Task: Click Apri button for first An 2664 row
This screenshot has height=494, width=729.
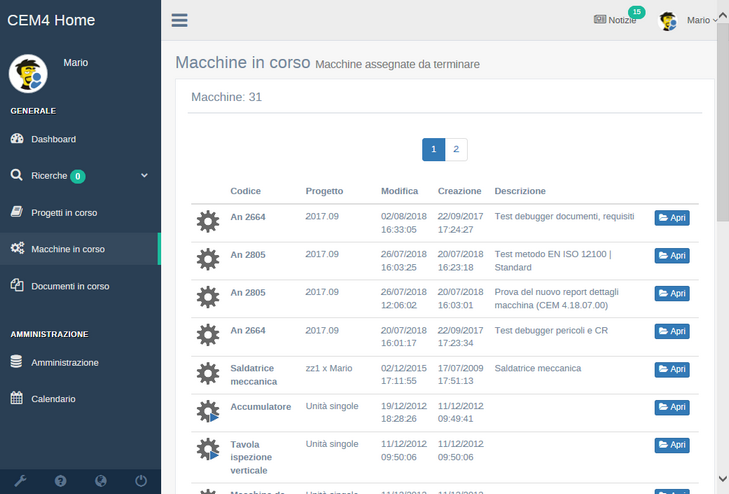Action: (672, 218)
